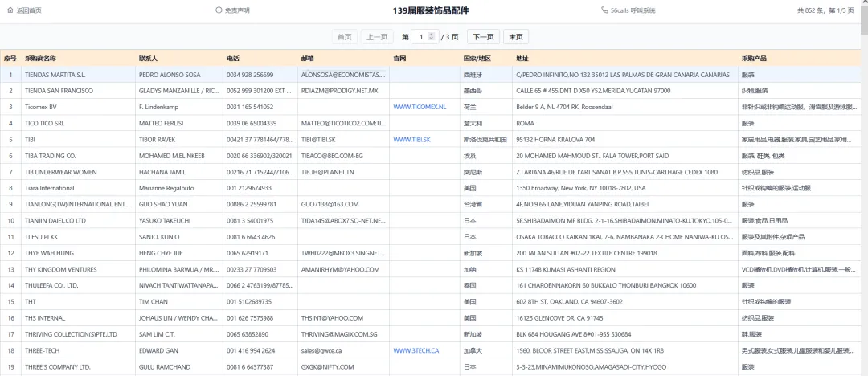
Task: Select the THS INTERNAL buyer name
Action: click(x=45, y=318)
